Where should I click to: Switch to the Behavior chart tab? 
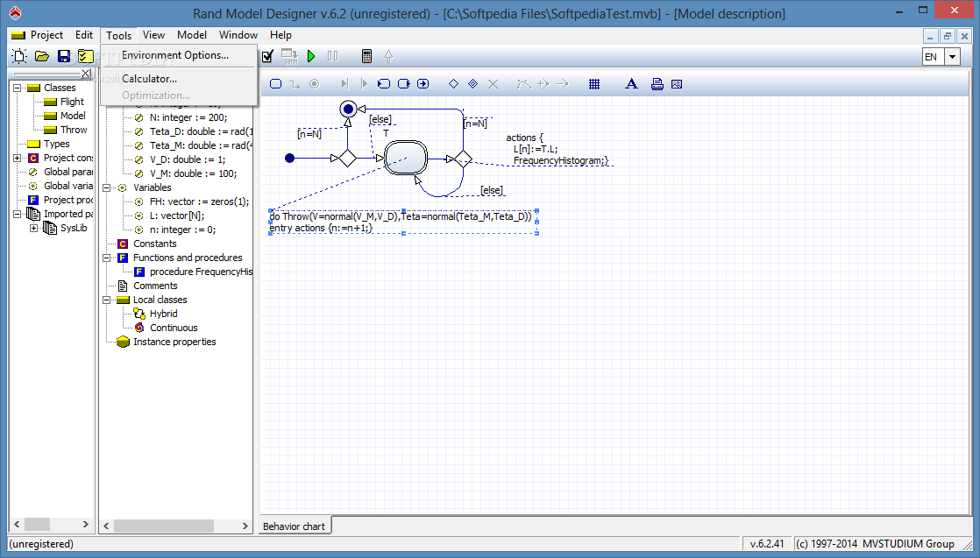[295, 526]
